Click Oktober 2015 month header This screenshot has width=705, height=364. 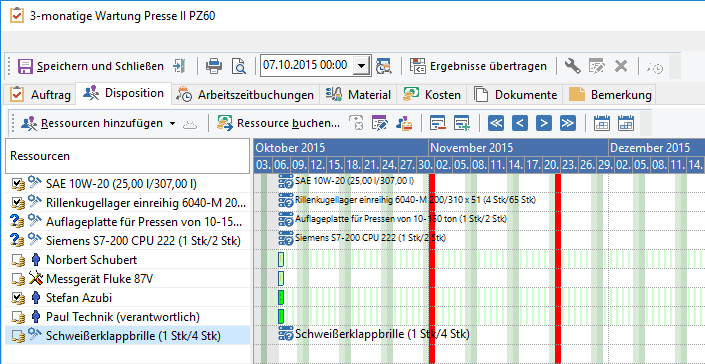(x=341, y=148)
